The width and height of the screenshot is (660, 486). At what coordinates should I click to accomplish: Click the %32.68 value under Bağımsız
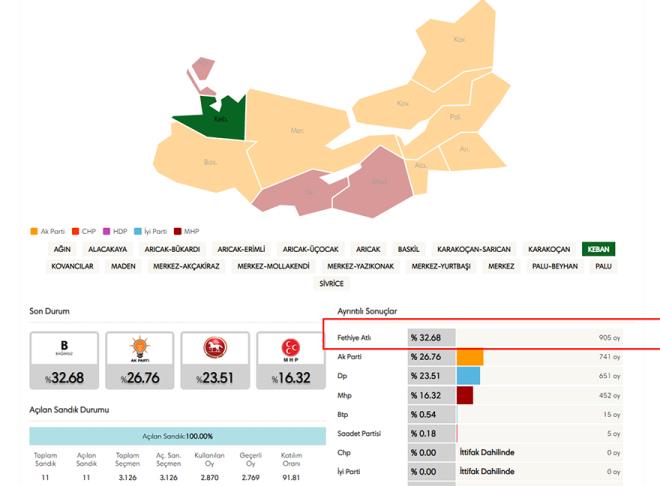tap(64, 377)
